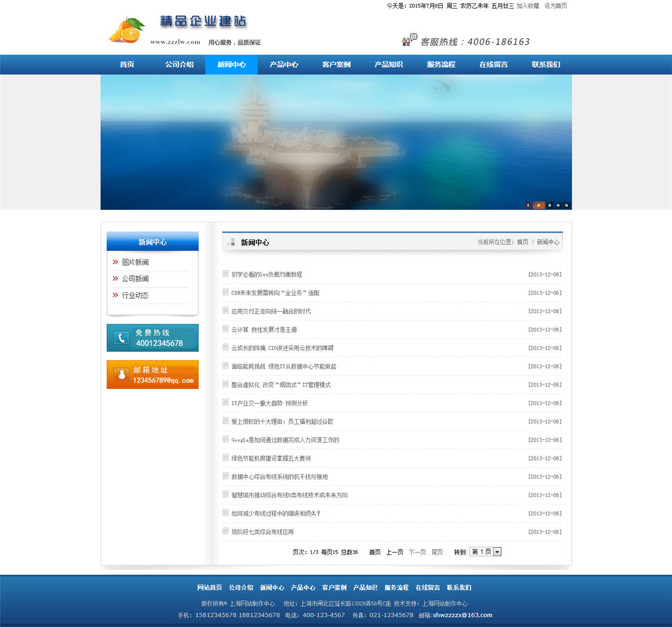
Task: Click footer 产品中心 link
Action: (303, 587)
